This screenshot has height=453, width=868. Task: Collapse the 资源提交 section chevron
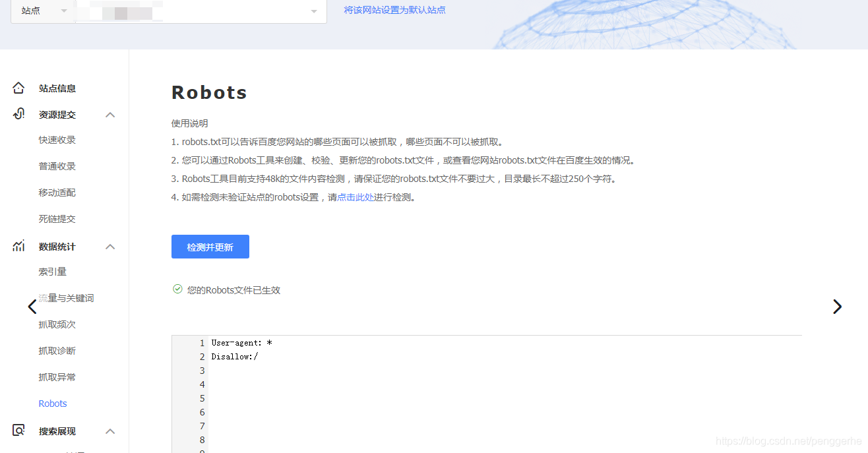coord(110,113)
